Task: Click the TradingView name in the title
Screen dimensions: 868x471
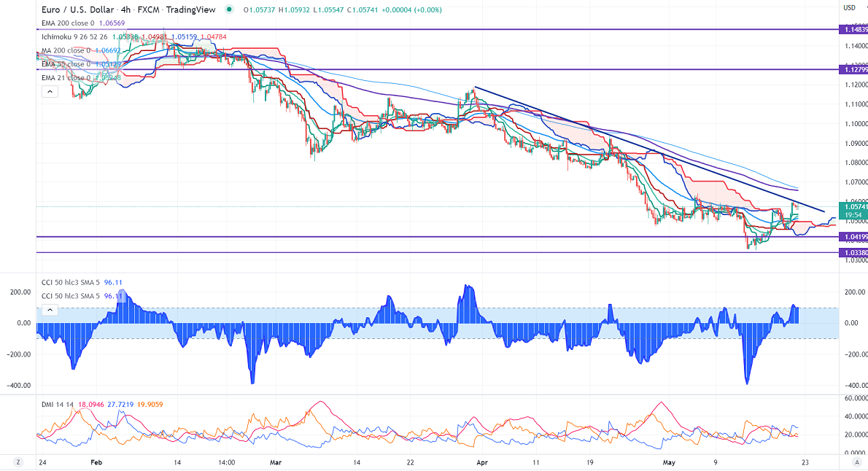Action: coord(190,9)
